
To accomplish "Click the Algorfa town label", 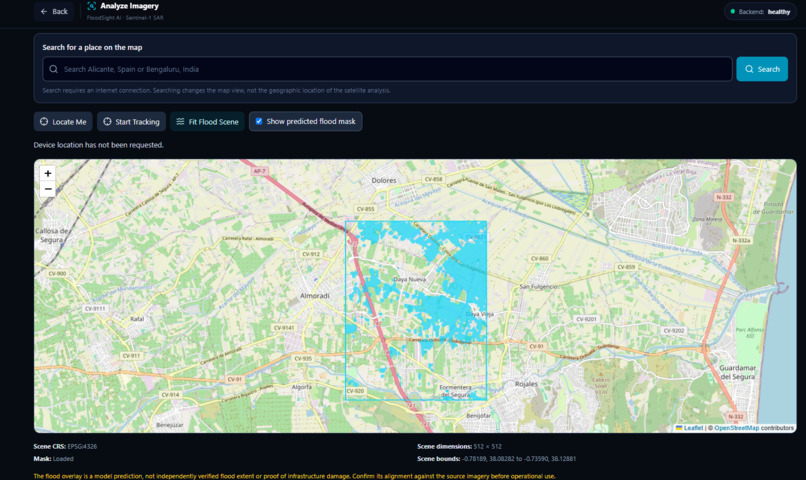I will pos(302,387).
